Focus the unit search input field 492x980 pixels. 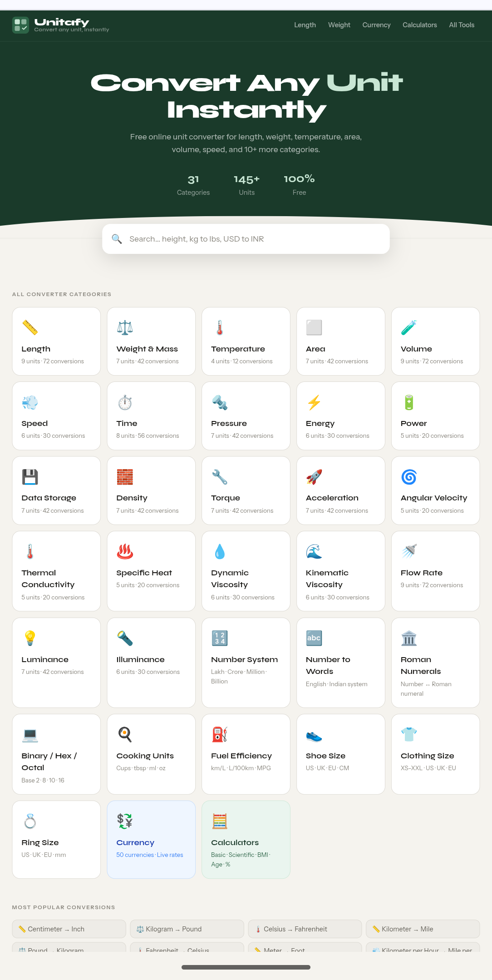click(x=246, y=239)
